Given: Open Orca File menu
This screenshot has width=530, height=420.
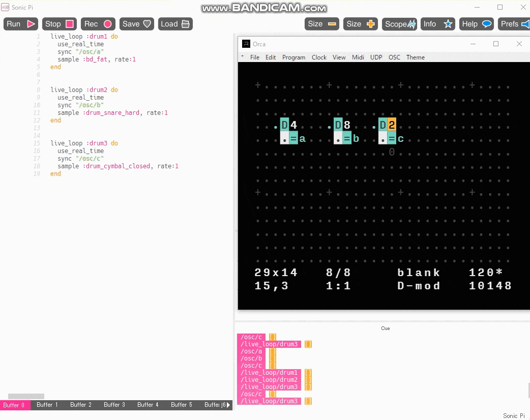Looking at the screenshot, I should 255,57.
